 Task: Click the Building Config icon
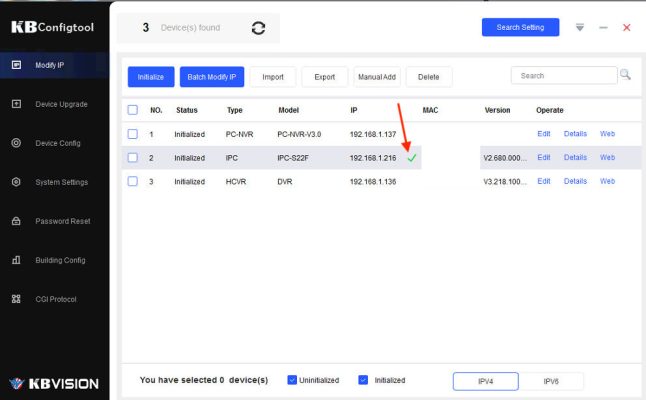(16, 260)
